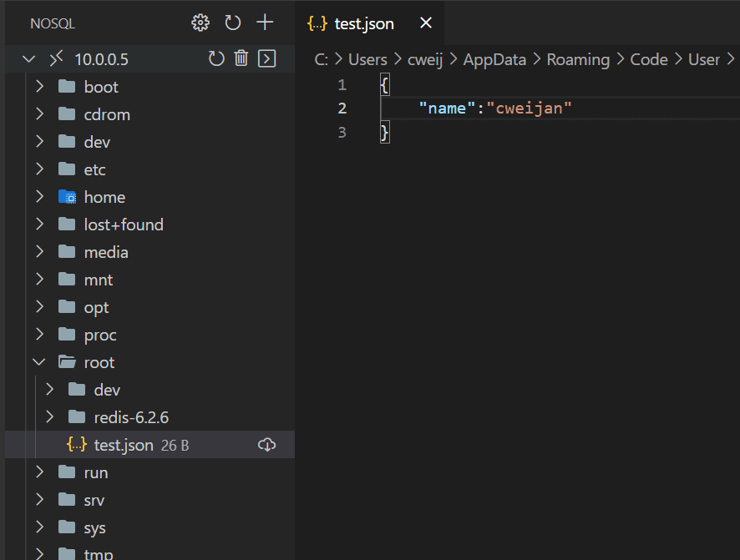This screenshot has width=740, height=560.
Task: Collapse the root folder
Action: (x=39, y=362)
